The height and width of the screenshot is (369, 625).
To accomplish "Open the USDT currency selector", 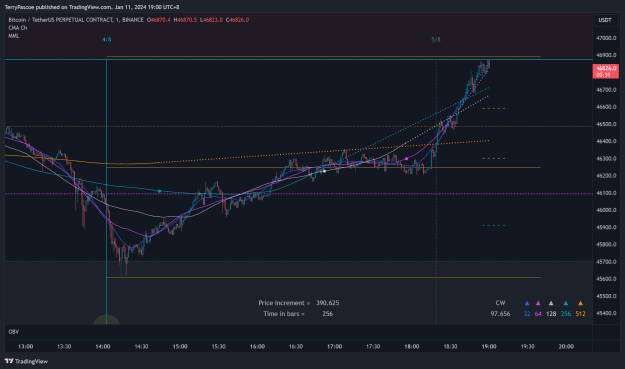I will [605, 20].
